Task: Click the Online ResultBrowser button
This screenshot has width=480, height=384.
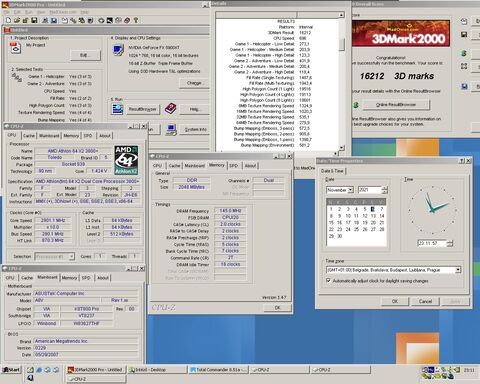Action: pyautogui.click(x=396, y=105)
